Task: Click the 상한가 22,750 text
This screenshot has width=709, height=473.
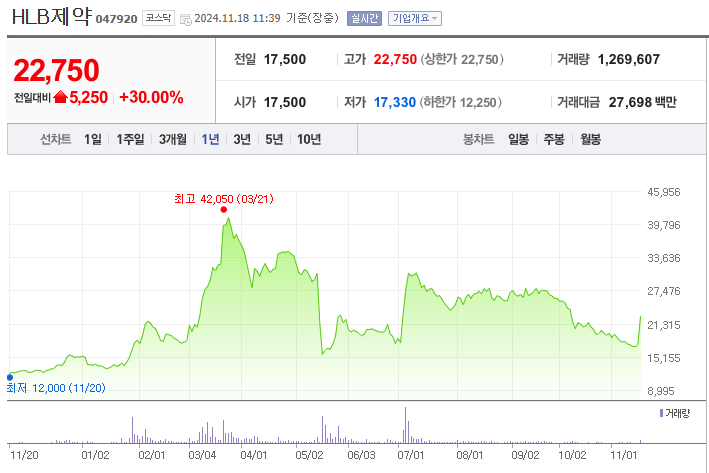Action: [x=462, y=59]
